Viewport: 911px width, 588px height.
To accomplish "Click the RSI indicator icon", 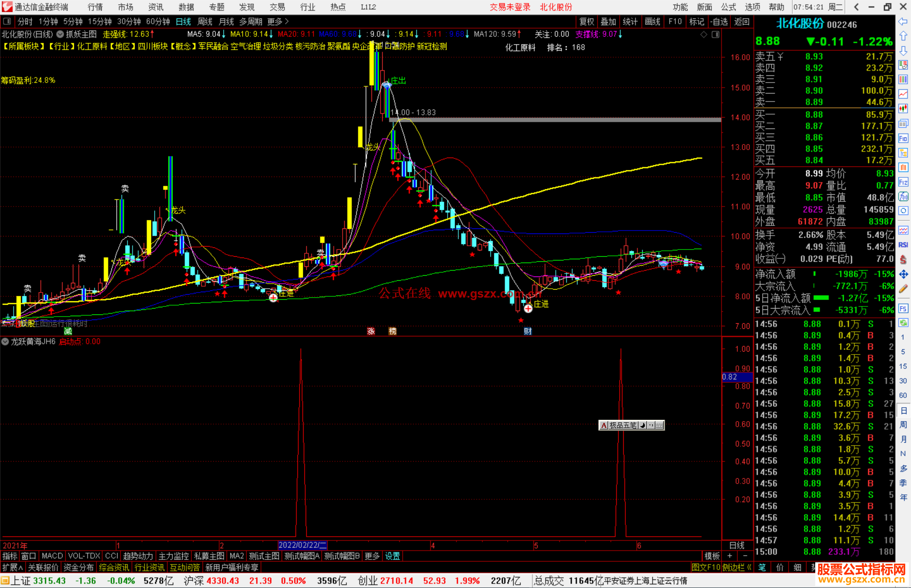I will point(903,245).
